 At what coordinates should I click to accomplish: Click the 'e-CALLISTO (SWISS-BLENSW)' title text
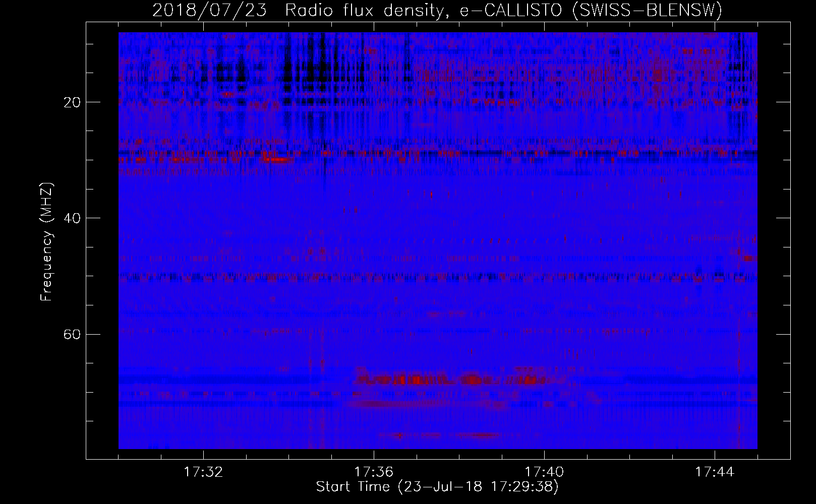click(591, 10)
